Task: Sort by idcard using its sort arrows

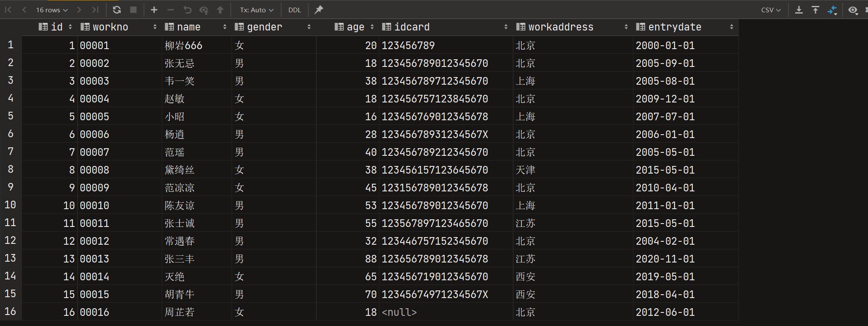Action: [x=506, y=27]
